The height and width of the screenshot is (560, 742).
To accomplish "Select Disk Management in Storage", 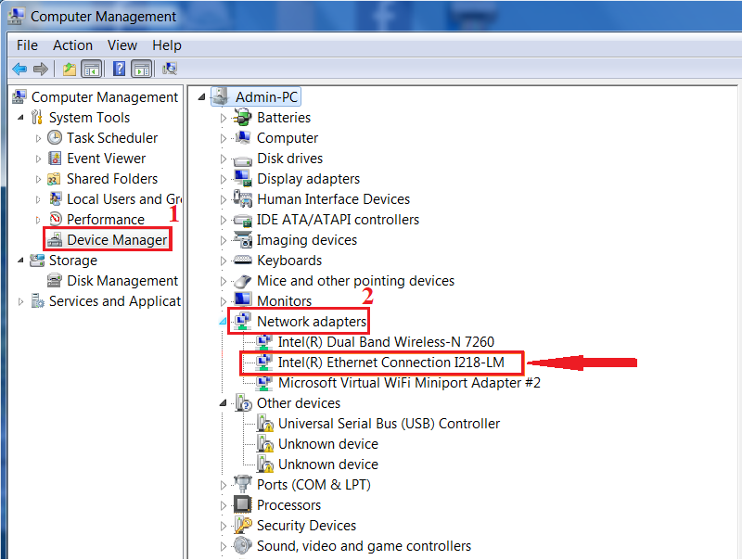I will 122,281.
